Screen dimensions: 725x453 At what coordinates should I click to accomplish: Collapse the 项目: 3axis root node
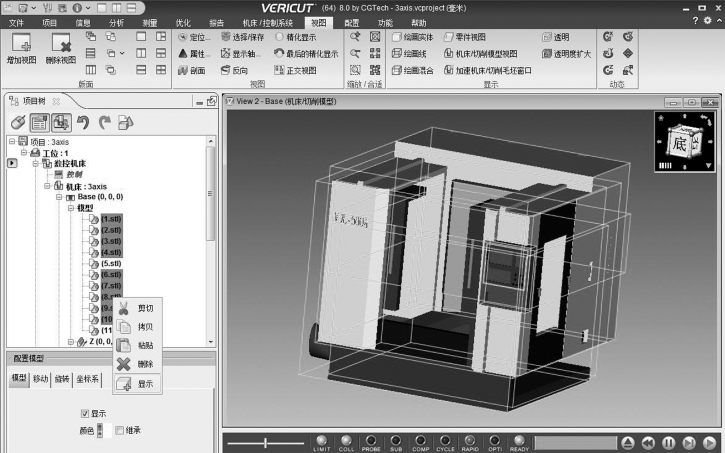click(x=11, y=141)
